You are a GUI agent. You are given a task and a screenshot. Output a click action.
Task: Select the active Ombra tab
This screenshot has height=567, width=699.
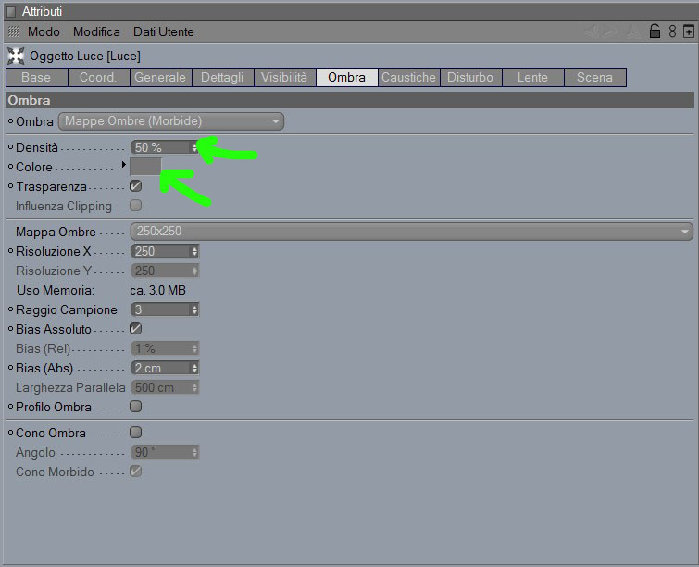pyautogui.click(x=347, y=78)
